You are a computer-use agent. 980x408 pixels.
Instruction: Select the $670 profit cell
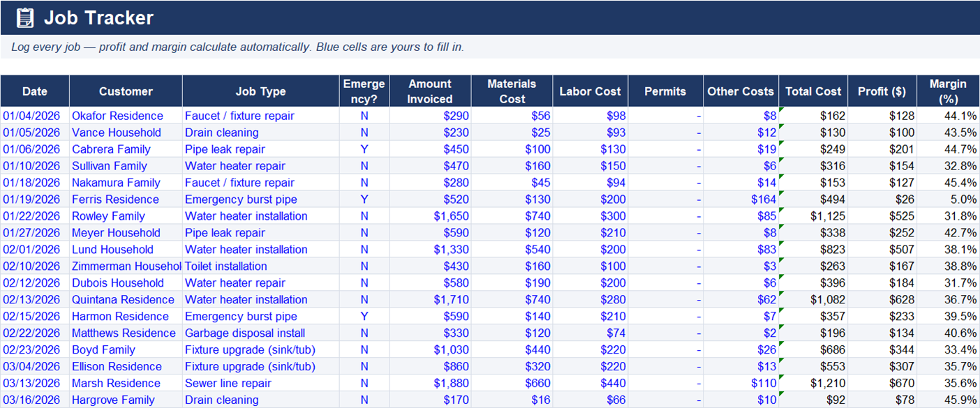pyautogui.click(x=882, y=384)
